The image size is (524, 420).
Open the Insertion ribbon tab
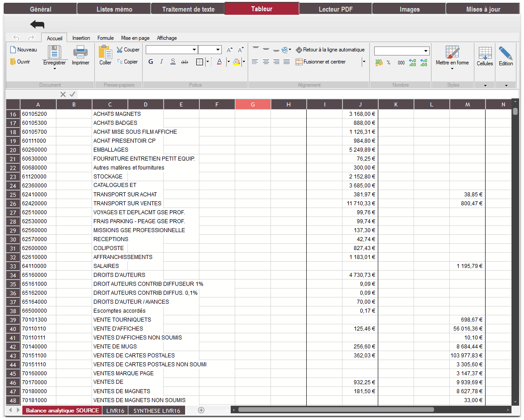click(81, 38)
